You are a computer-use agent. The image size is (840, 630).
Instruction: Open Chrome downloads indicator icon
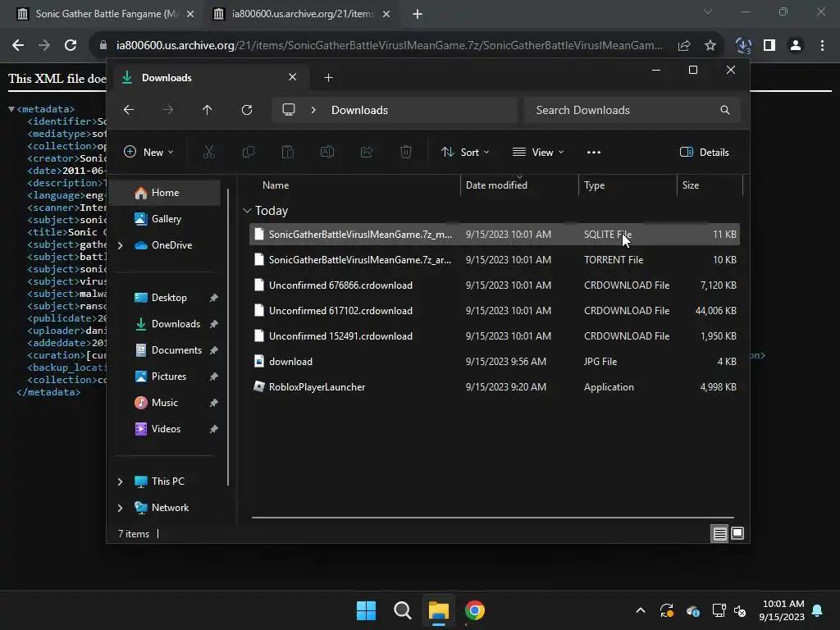pyautogui.click(x=743, y=46)
